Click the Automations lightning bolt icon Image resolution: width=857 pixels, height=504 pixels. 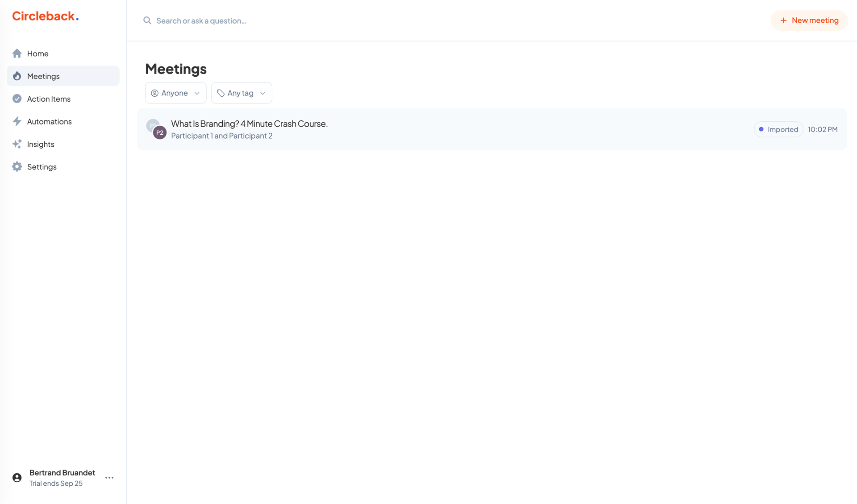[x=17, y=121]
